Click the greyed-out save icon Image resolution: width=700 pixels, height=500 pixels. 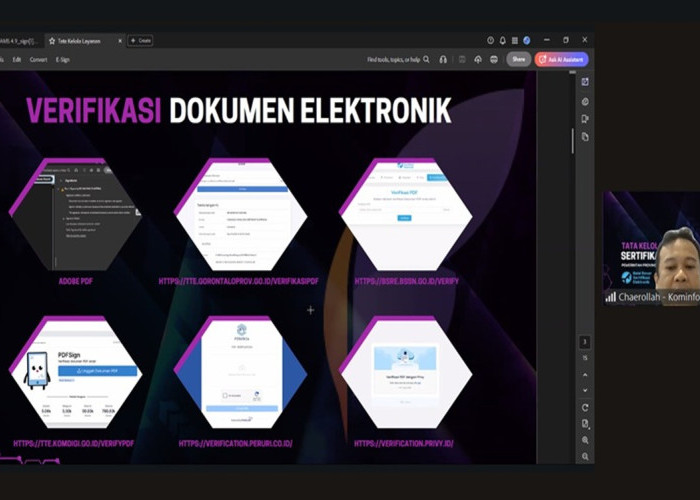pos(462,59)
